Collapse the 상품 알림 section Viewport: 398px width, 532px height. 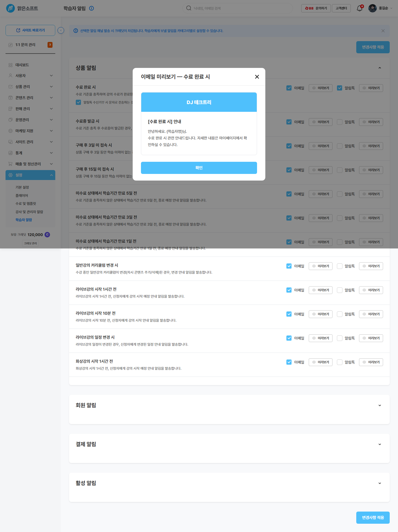coord(380,68)
